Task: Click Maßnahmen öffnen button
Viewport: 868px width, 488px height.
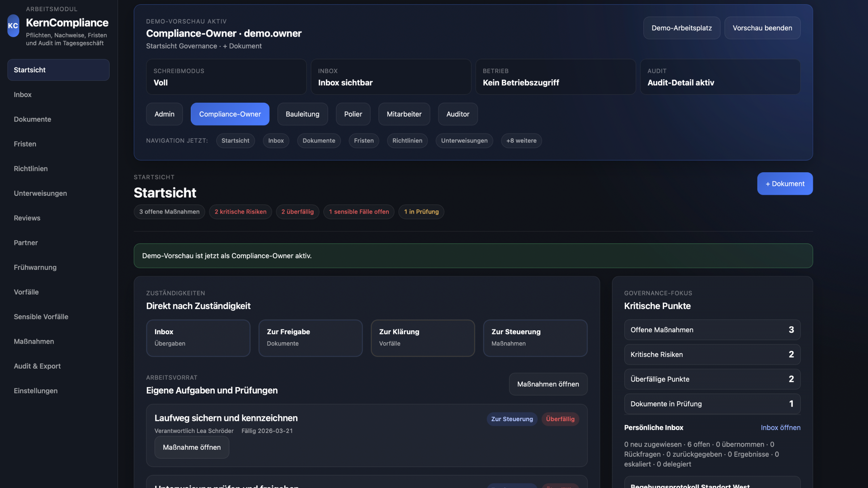Action: pyautogui.click(x=548, y=384)
